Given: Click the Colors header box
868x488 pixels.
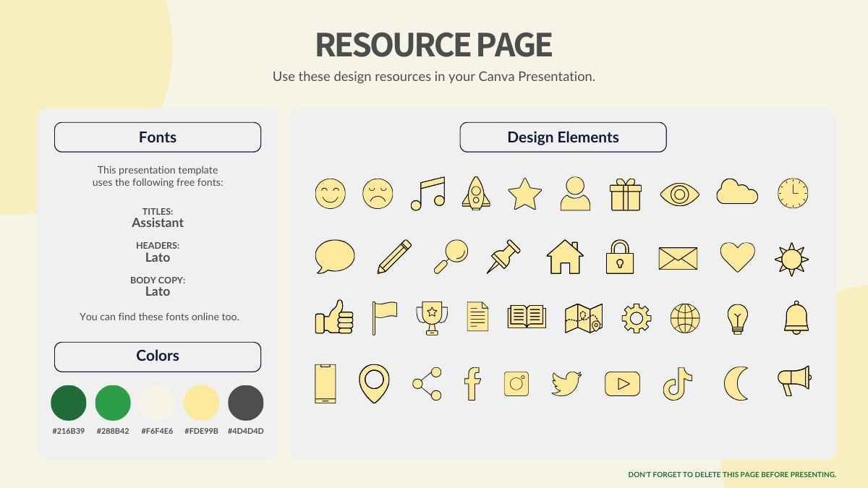Looking at the screenshot, I should pyautogui.click(x=158, y=356).
